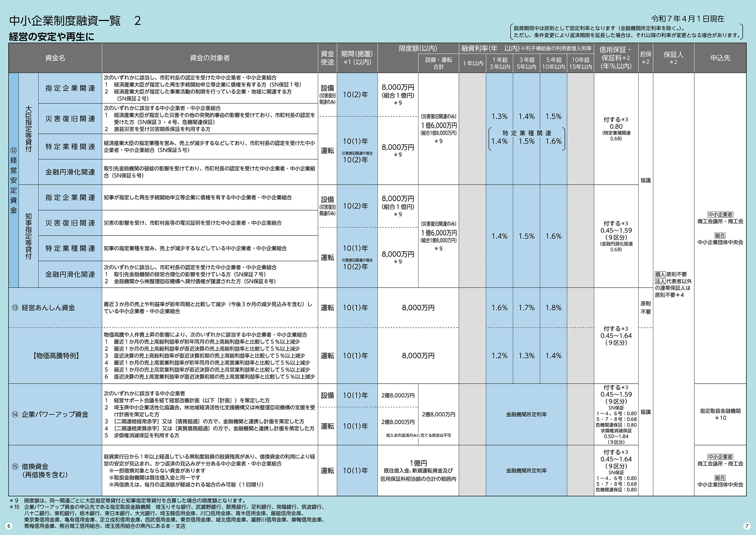Viewport: 756px width, 535px height.
Task: Select the 資金の対象者 column header
Action: click(x=210, y=58)
